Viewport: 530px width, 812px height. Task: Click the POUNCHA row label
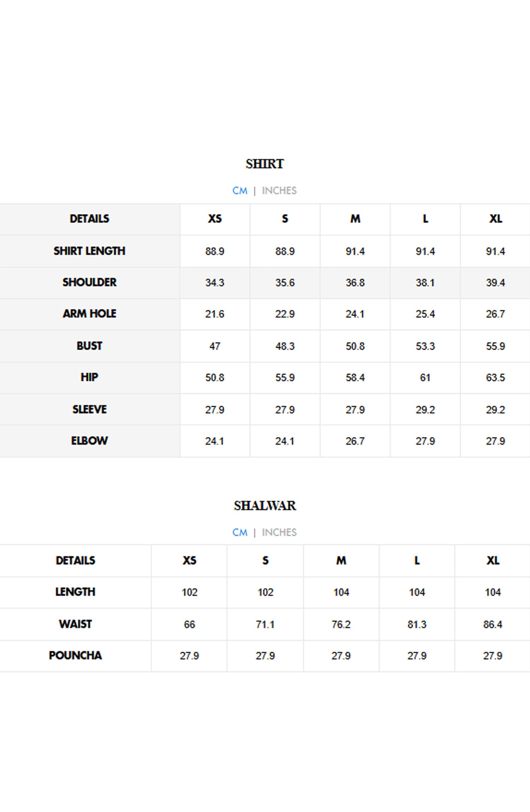75,656
